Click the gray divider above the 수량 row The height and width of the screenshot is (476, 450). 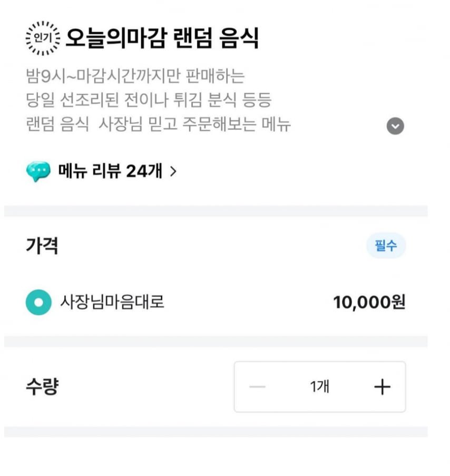coord(216,342)
